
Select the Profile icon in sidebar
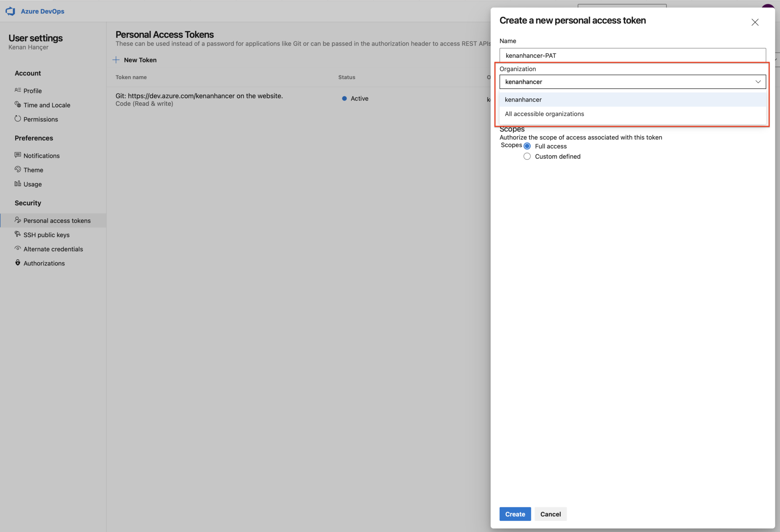[18, 90]
